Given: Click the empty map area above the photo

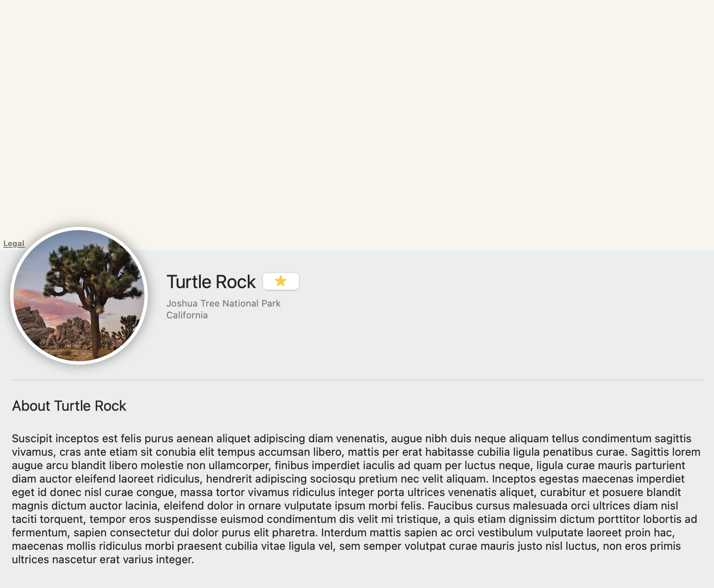Looking at the screenshot, I should [x=357, y=118].
